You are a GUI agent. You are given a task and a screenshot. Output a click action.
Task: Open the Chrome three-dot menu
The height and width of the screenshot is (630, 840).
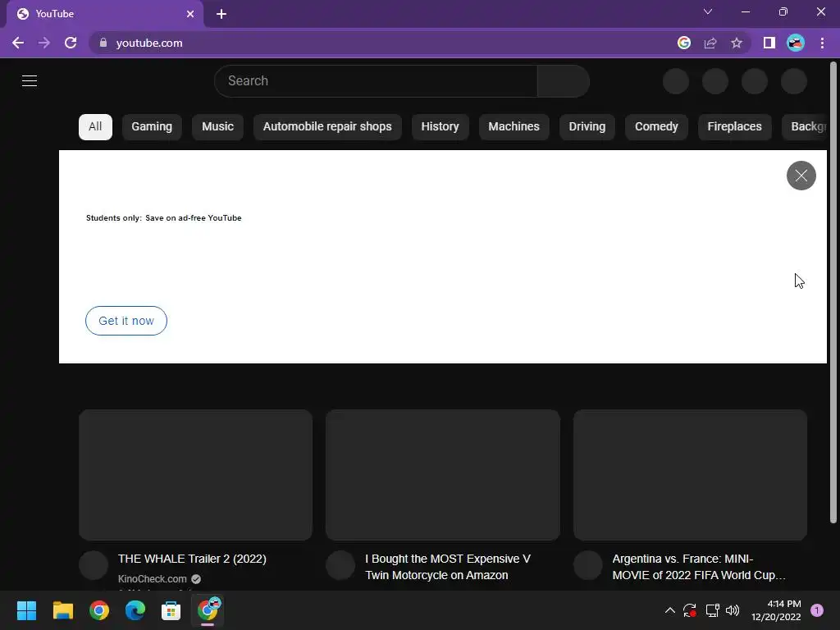pos(822,43)
